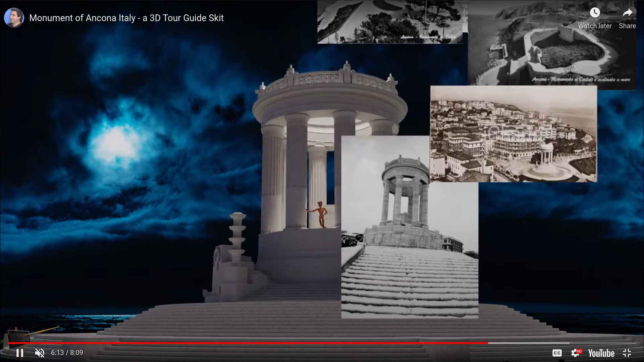Click the snowy staircase monument photo

pyautogui.click(x=409, y=255)
